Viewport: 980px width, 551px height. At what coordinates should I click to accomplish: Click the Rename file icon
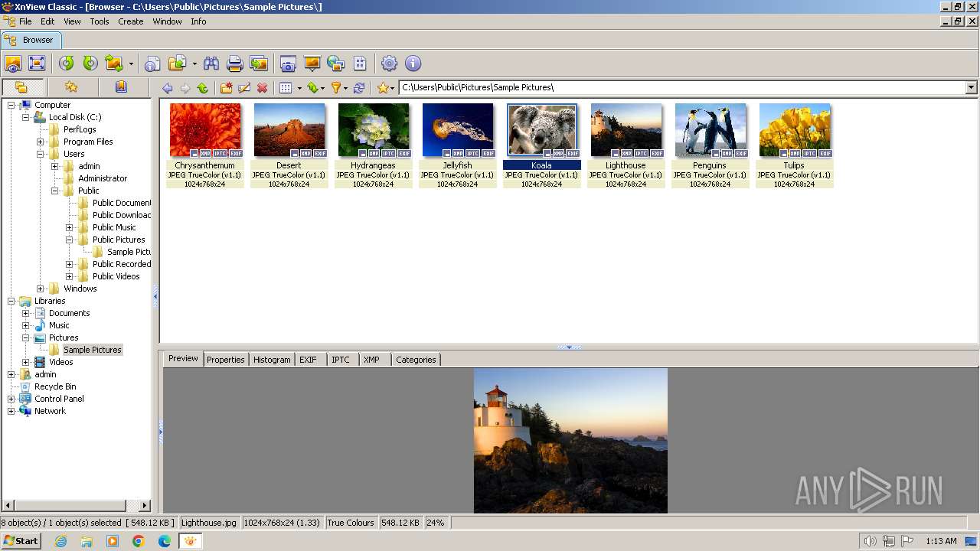coord(244,88)
